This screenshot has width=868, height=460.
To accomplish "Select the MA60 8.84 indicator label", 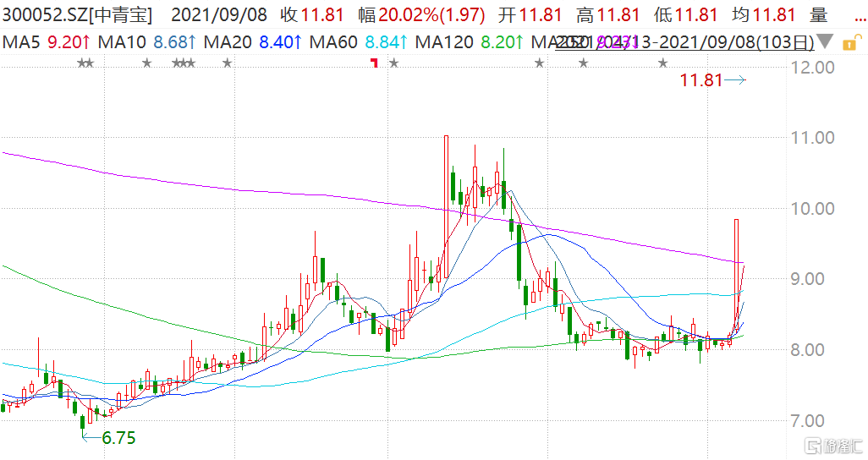I will click(359, 42).
